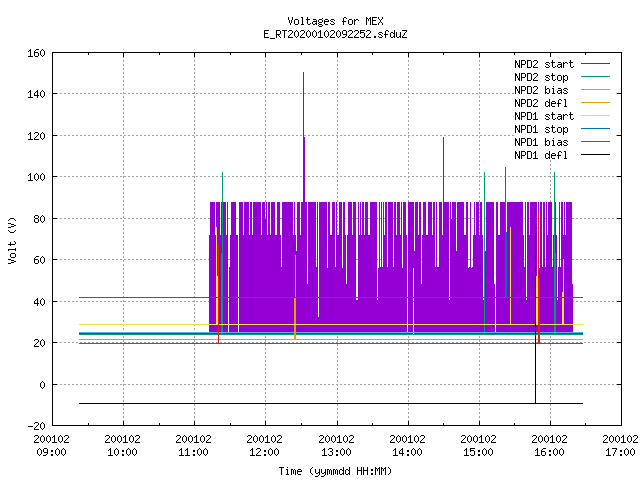Click the dark blue NPD1 stop legend line
Viewport: 640px width, 480px height.
tap(595, 129)
